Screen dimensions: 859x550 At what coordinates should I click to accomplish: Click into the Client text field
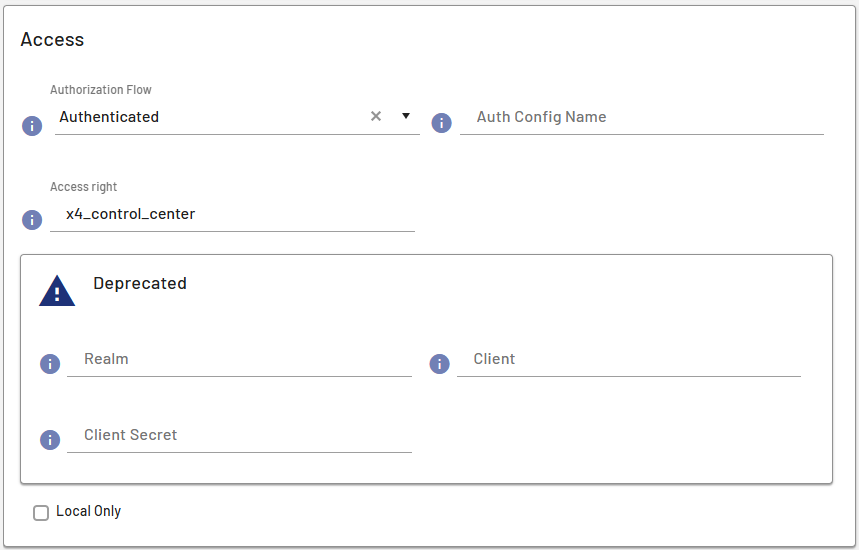[630, 360]
